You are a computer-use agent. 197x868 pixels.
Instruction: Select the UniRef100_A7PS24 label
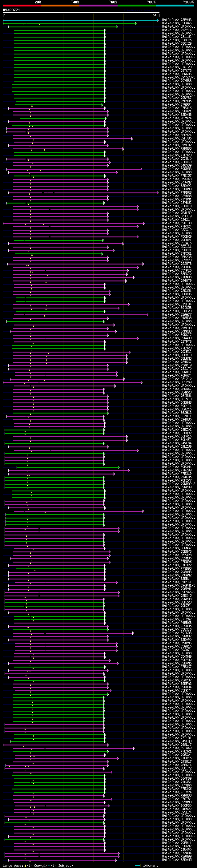coord(177,226)
